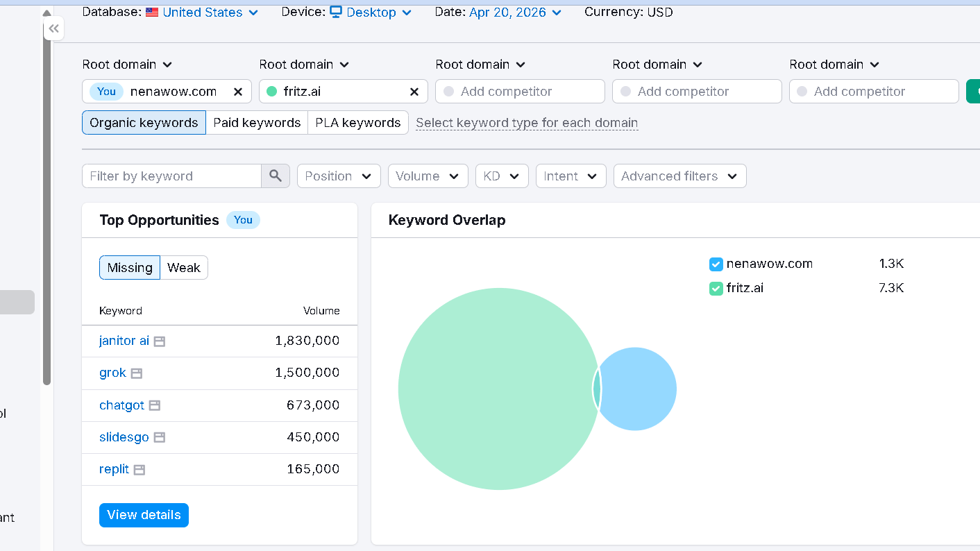This screenshot has width=980, height=551.
Task: Click the first Add competitor input field
Action: (520, 91)
